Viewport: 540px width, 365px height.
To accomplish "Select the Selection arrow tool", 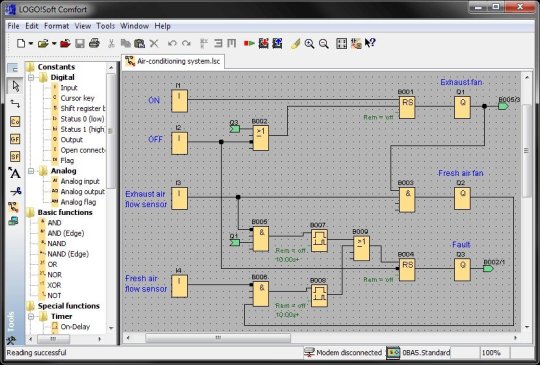I will (x=15, y=86).
